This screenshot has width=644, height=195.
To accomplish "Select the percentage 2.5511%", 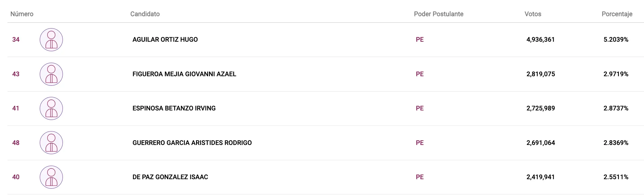I will coord(616,177).
